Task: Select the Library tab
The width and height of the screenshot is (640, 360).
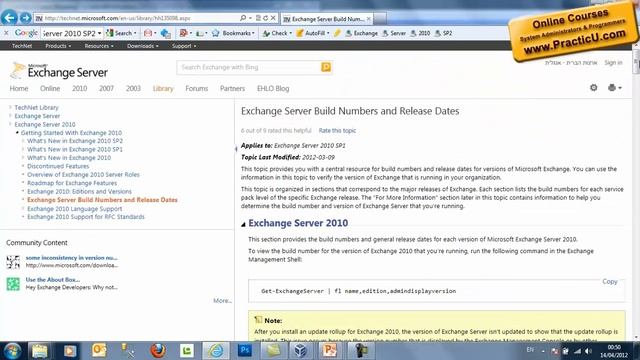Action: pos(163,88)
